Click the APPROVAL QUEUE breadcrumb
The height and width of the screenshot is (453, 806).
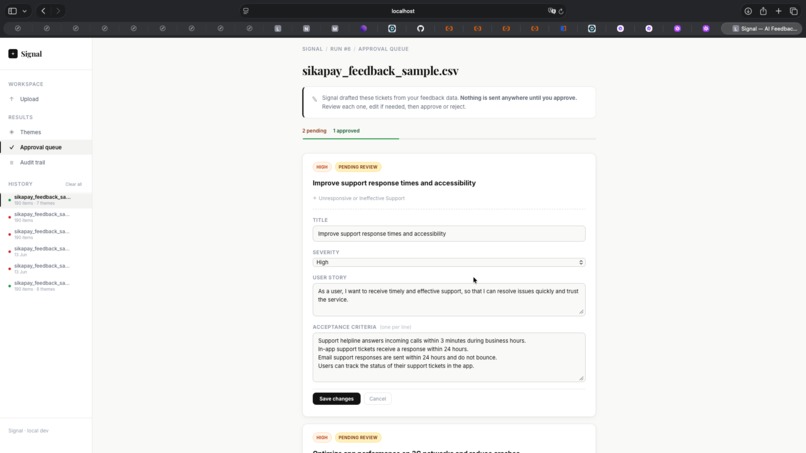(x=383, y=49)
